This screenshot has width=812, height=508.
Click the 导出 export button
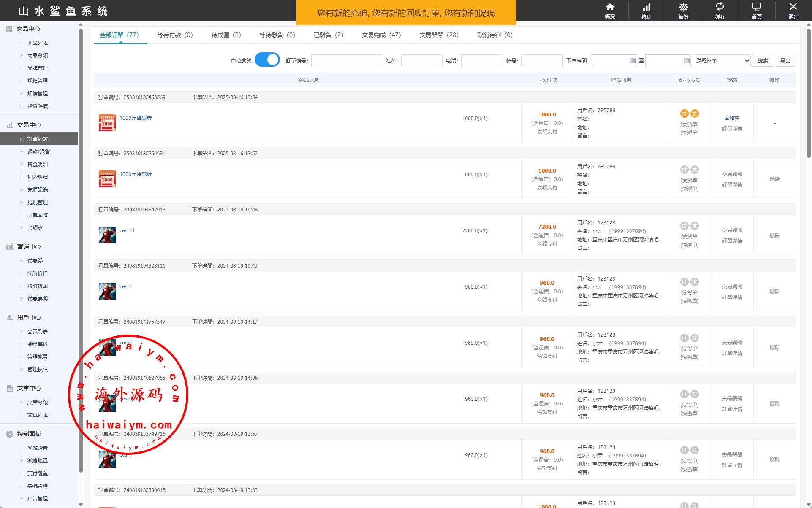pos(785,61)
